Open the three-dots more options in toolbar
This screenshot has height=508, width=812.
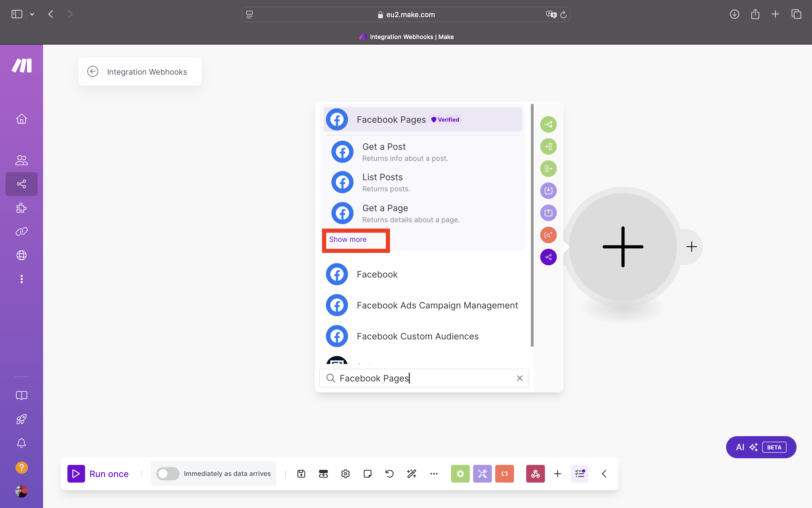point(434,474)
